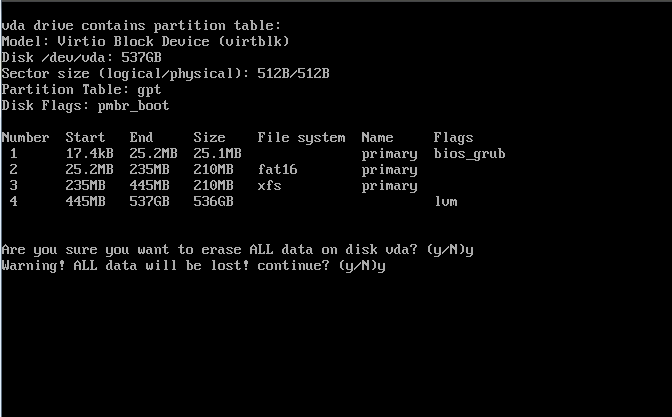Click the "Name" column header
Screen dimensions: 672x417
377,138
